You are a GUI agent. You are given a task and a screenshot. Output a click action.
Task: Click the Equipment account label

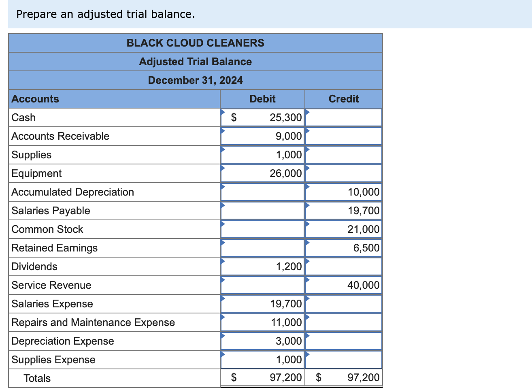(x=36, y=173)
